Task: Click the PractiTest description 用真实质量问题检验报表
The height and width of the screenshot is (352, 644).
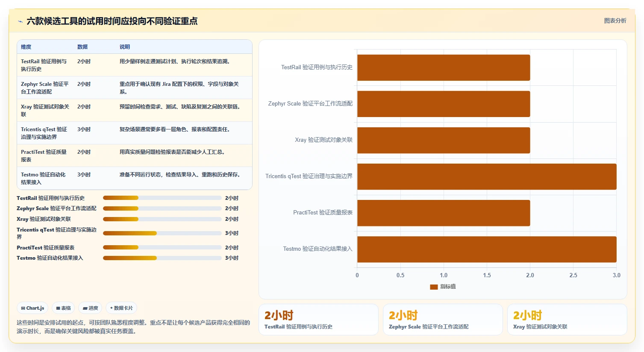Action: click(172, 152)
